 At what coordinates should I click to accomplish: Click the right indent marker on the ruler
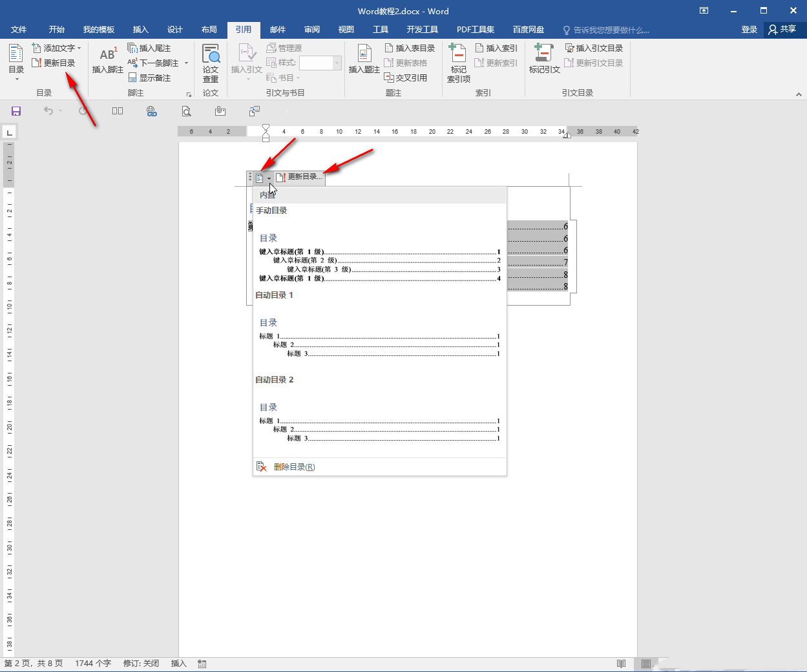[x=567, y=135]
